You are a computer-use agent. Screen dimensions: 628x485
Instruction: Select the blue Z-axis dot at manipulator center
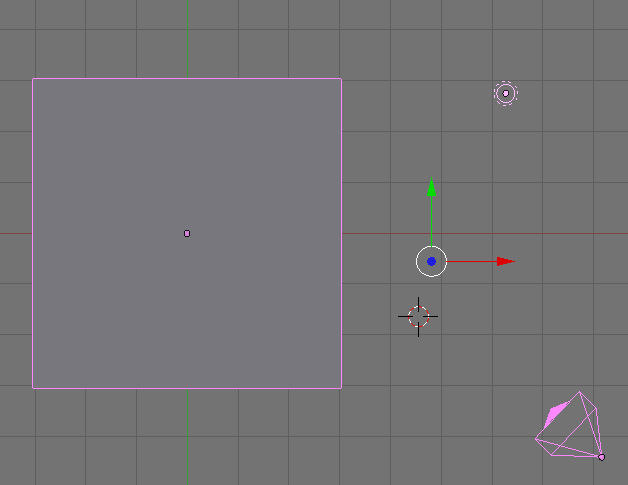point(431,261)
